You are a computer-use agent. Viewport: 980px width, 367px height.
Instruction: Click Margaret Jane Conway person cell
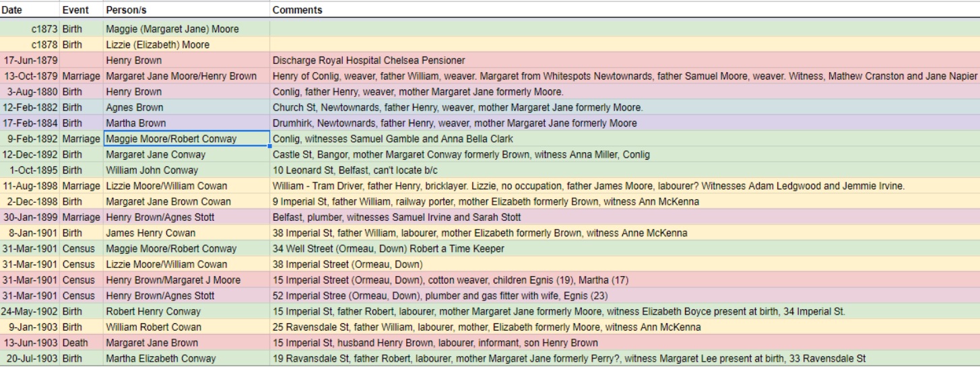pyautogui.click(x=187, y=155)
